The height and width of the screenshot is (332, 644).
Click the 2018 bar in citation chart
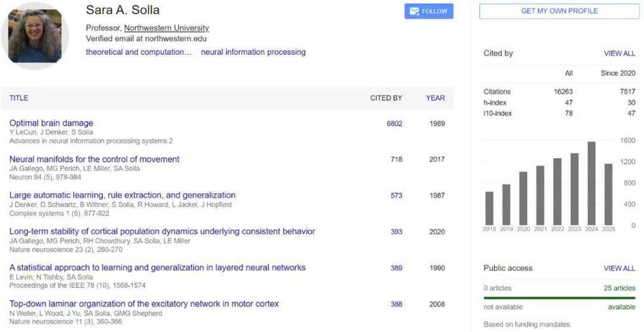point(489,209)
